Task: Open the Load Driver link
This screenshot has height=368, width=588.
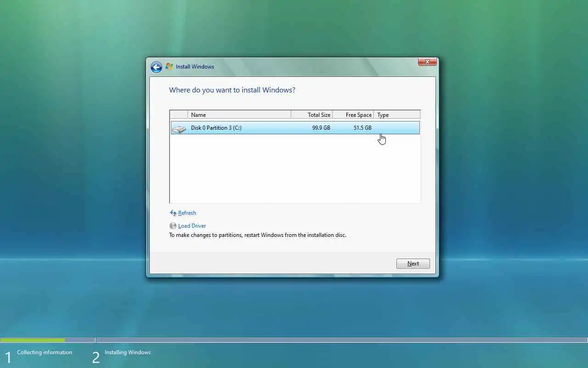Action: [192, 226]
